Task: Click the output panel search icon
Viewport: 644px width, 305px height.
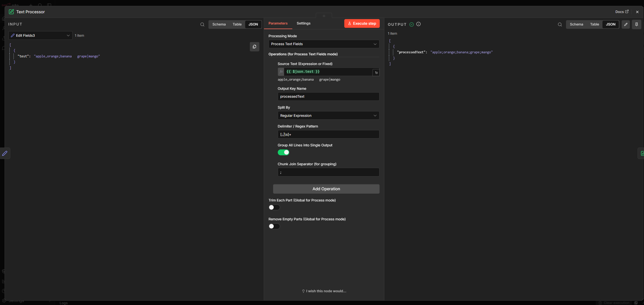Action: pos(560,24)
